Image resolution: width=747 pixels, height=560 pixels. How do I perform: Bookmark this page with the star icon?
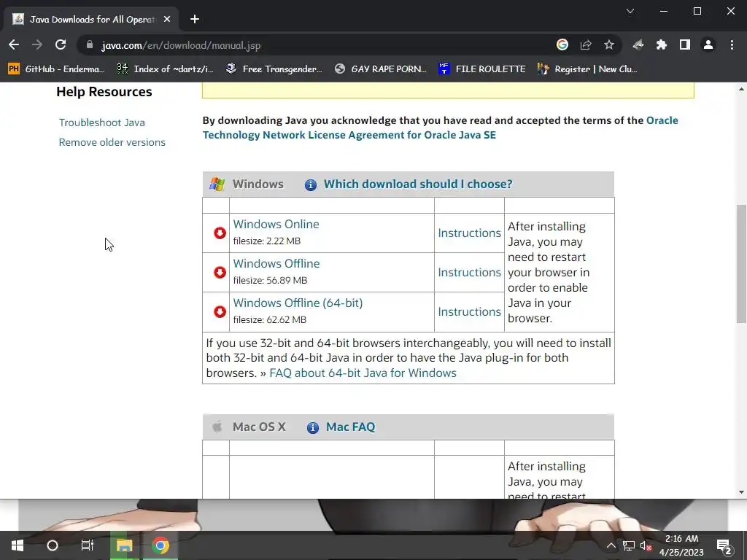click(609, 44)
